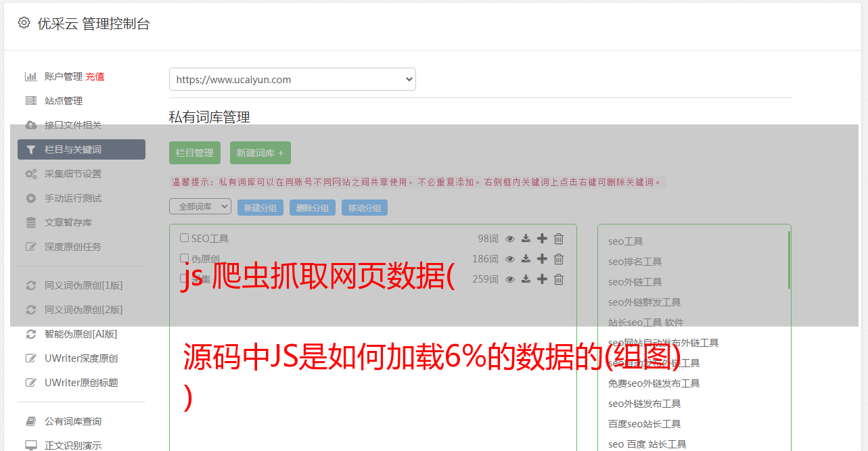This screenshot has height=451, width=868.
Task: Click the refresh icon for 同义词伪原创[1版]
Action: pyautogui.click(x=31, y=285)
